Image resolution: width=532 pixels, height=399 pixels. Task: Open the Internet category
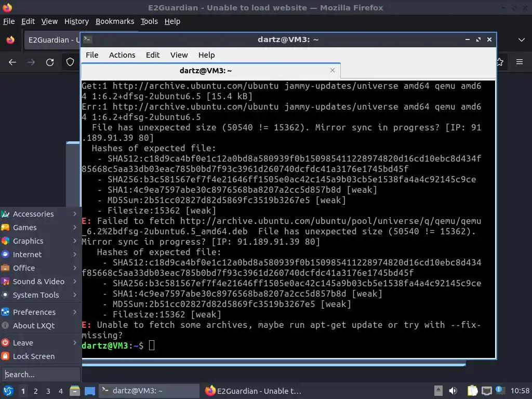[40, 255]
